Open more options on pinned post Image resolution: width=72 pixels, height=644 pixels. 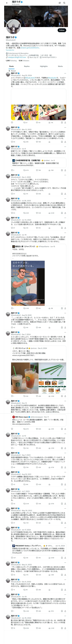65,73
